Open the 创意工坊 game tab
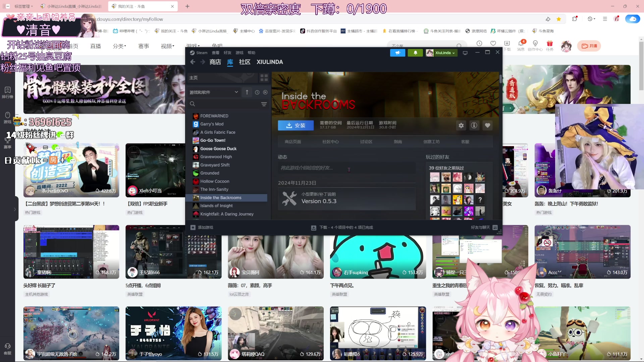Screen dimensions: 644x362 click(x=431, y=142)
